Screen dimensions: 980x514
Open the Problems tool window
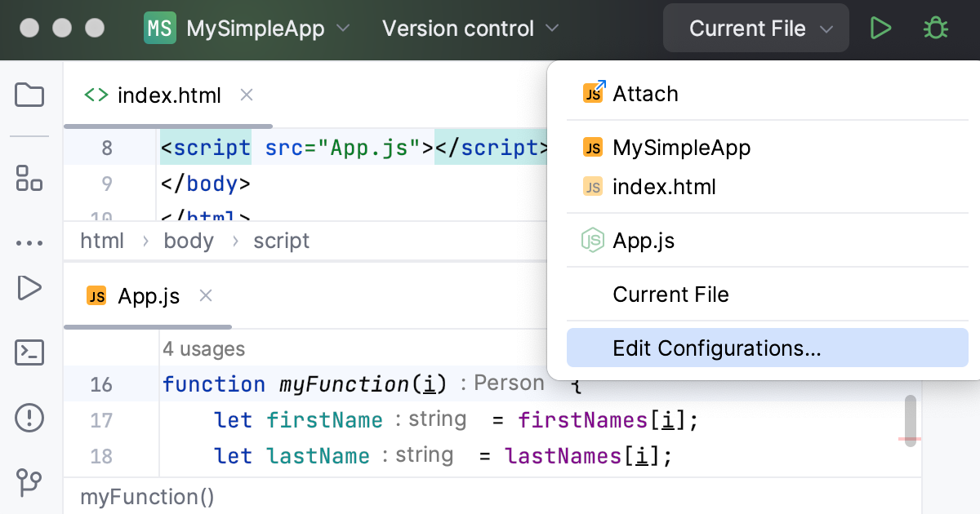click(29, 418)
